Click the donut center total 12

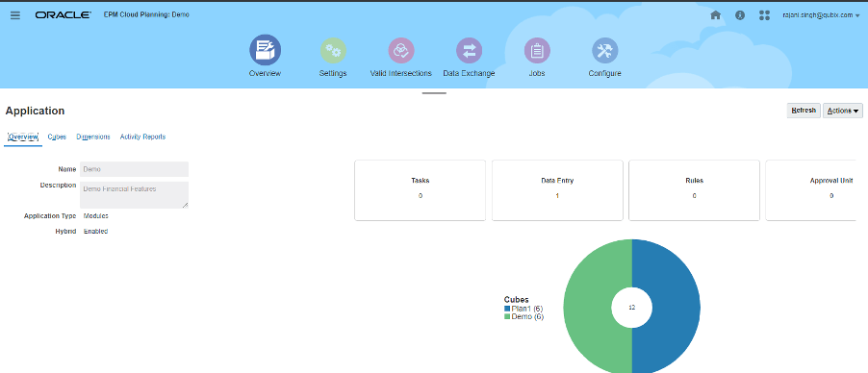[x=631, y=307]
